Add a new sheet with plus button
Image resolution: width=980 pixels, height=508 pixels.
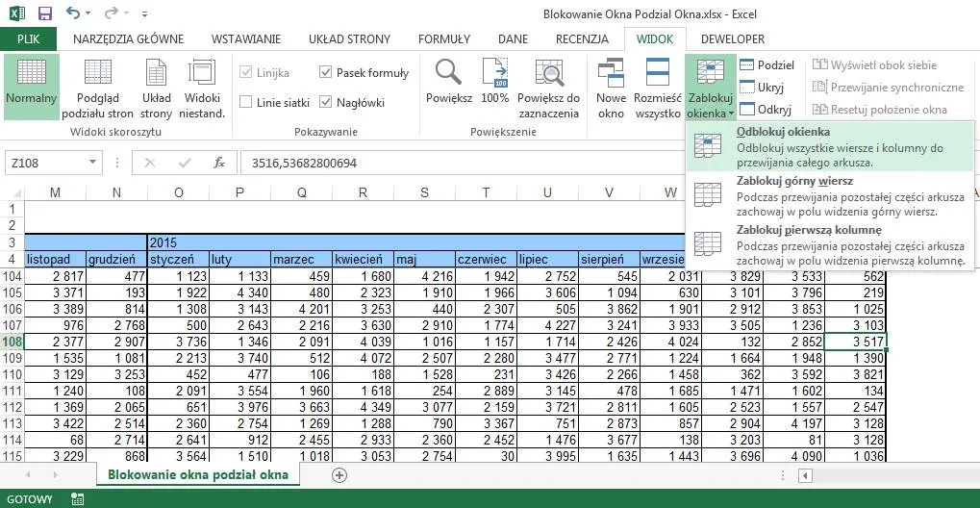(339, 474)
